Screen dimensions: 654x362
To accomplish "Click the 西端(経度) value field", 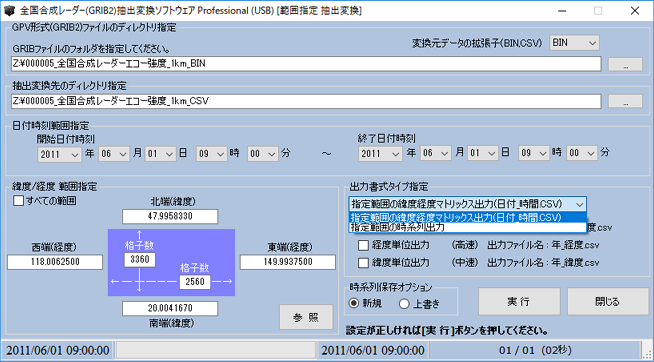I will pyautogui.click(x=55, y=262).
